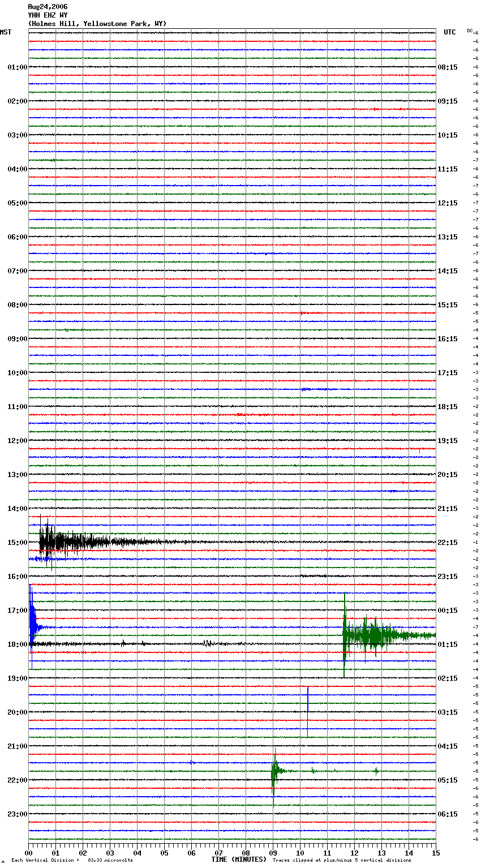Click the "TIME (MINUTES)" axis title
The height and width of the screenshot is (868, 481).
click(x=239, y=860)
